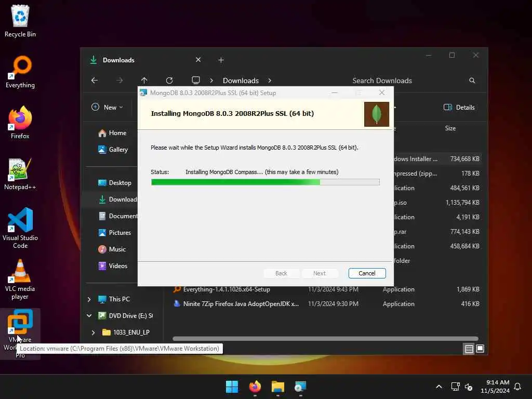Switch to large thumbnails view layout
Viewport: 532px width, 399px height.
(480, 349)
